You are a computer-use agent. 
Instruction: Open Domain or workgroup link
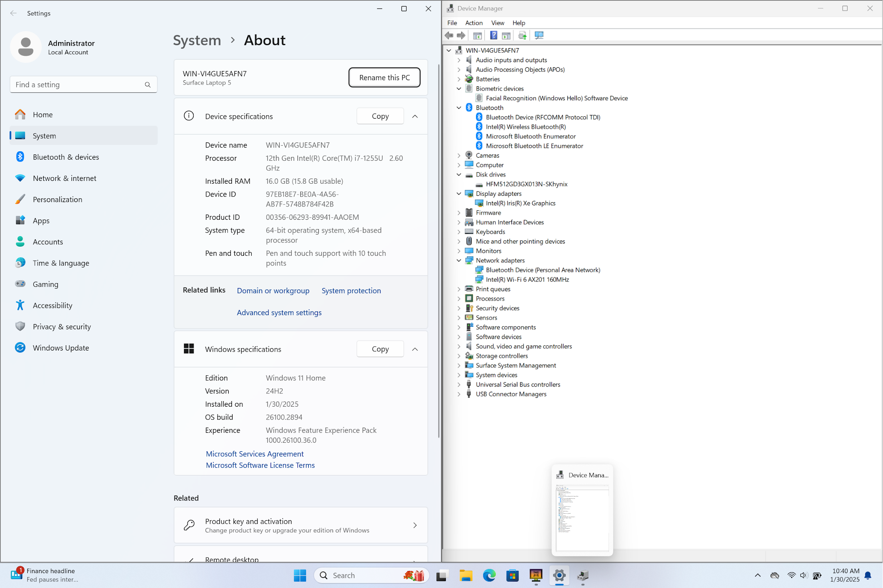coord(273,291)
